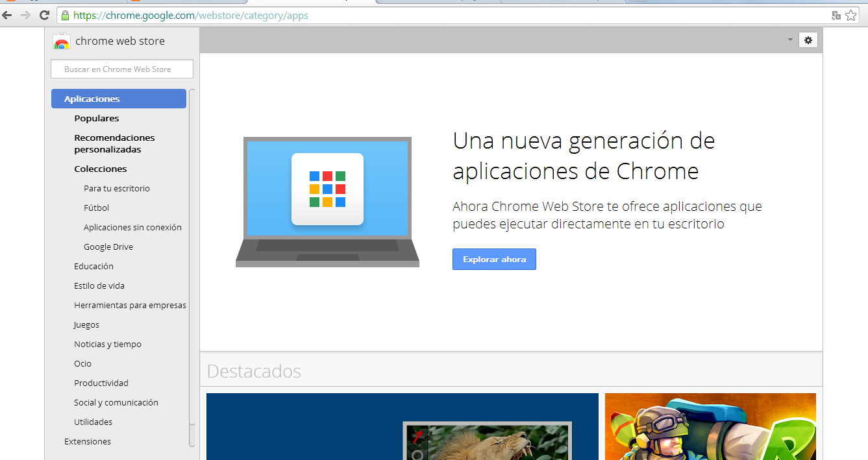868x460 pixels.
Task: Browse the Estilo de vida category
Action: (x=99, y=285)
